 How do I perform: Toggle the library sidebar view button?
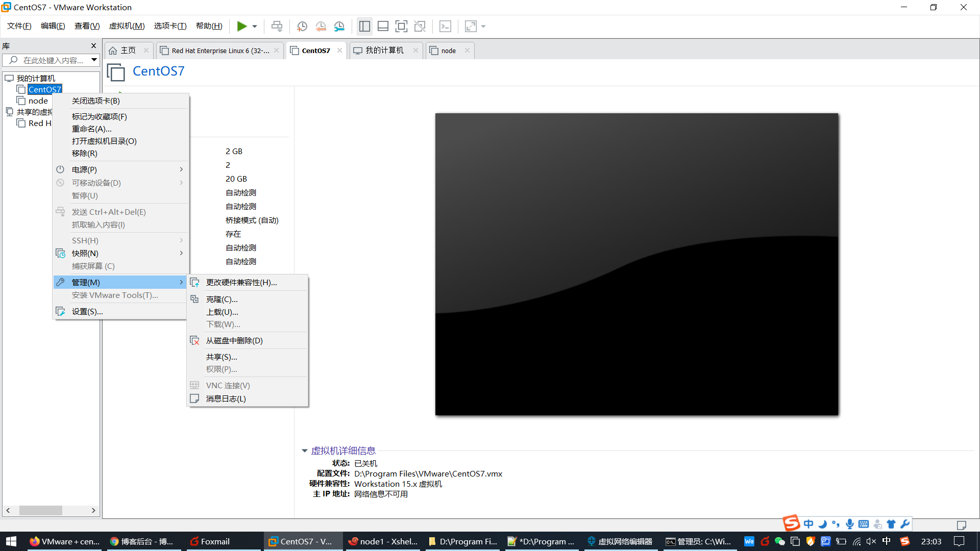pyautogui.click(x=364, y=26)
